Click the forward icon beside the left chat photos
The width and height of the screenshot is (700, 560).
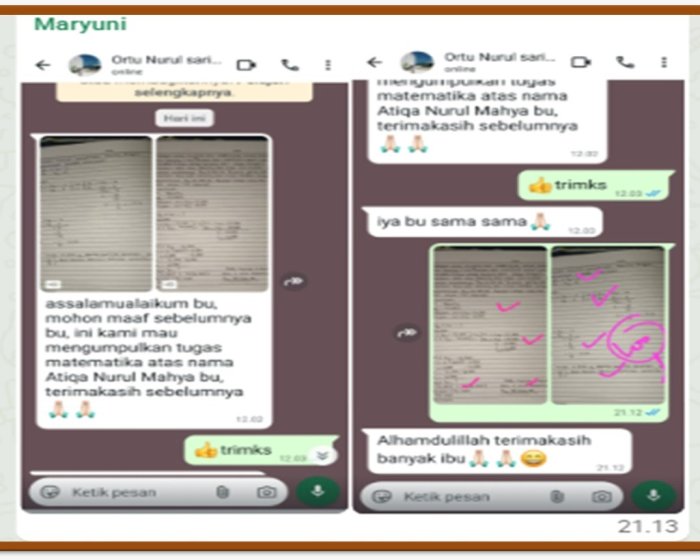[294, 281]
